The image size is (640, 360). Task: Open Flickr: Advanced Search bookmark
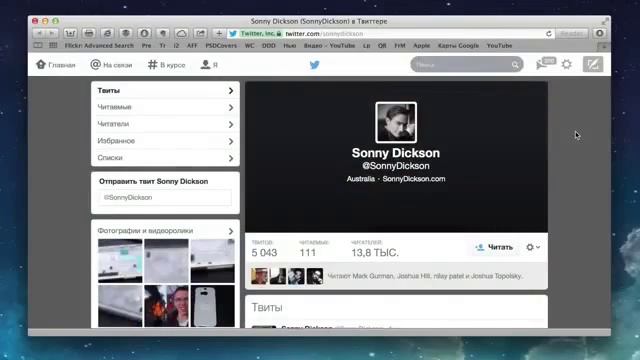click(99, 46)
